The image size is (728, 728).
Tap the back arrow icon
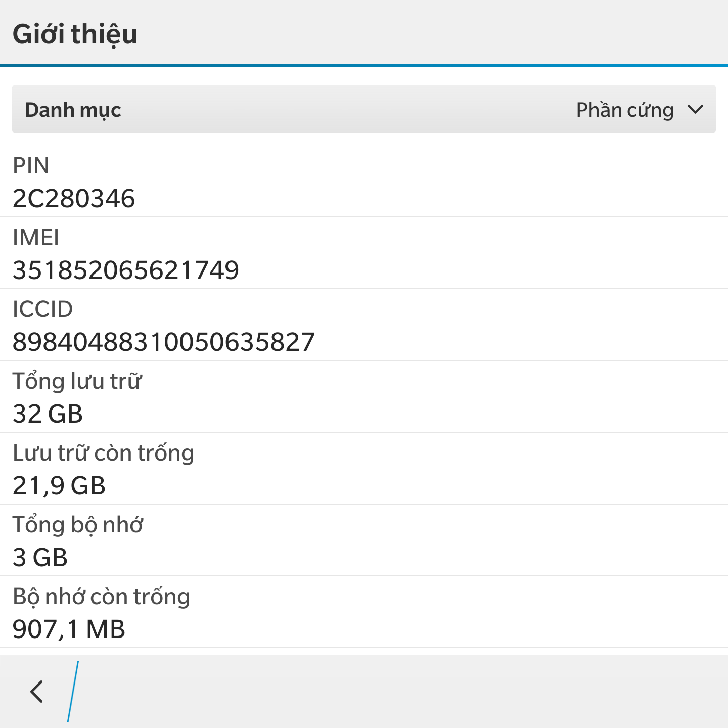(37, 692)
